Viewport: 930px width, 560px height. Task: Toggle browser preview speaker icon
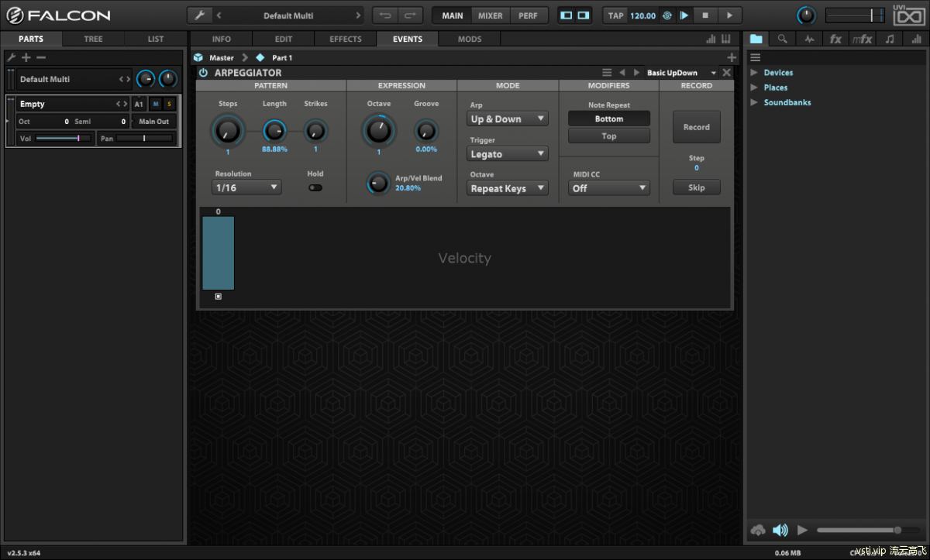coord(780,531)
